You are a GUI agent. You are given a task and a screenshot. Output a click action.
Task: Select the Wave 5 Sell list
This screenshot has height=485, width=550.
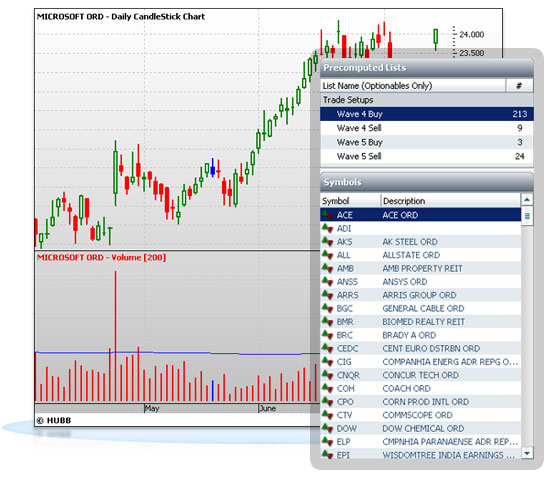427,156
